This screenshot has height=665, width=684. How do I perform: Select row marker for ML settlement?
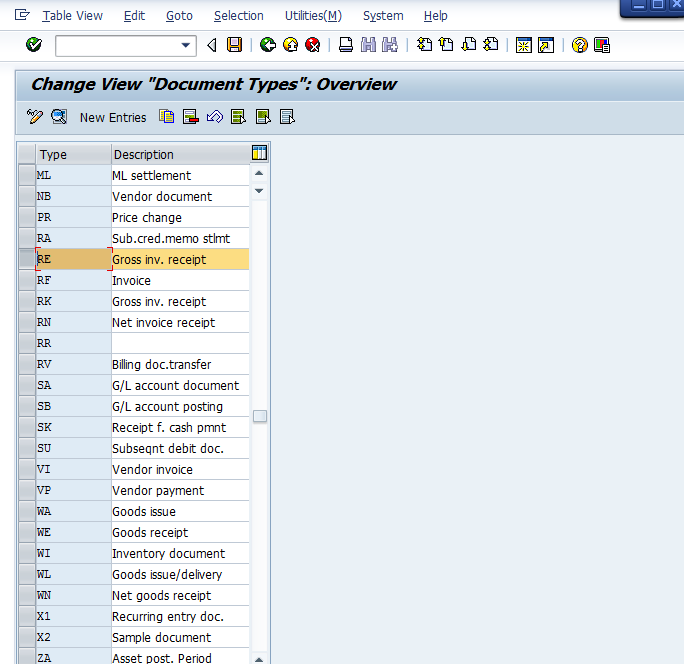27,175
